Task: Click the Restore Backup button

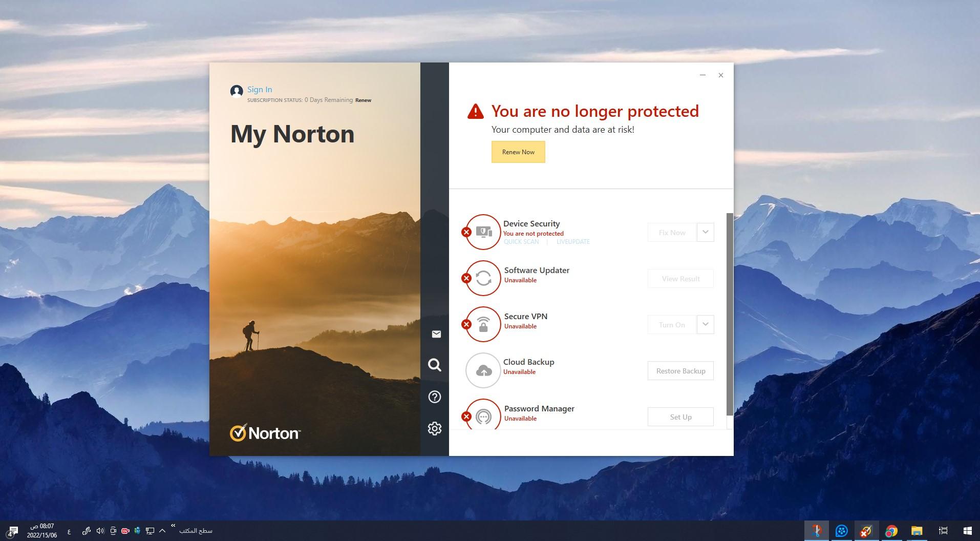Action: (680, 371)
